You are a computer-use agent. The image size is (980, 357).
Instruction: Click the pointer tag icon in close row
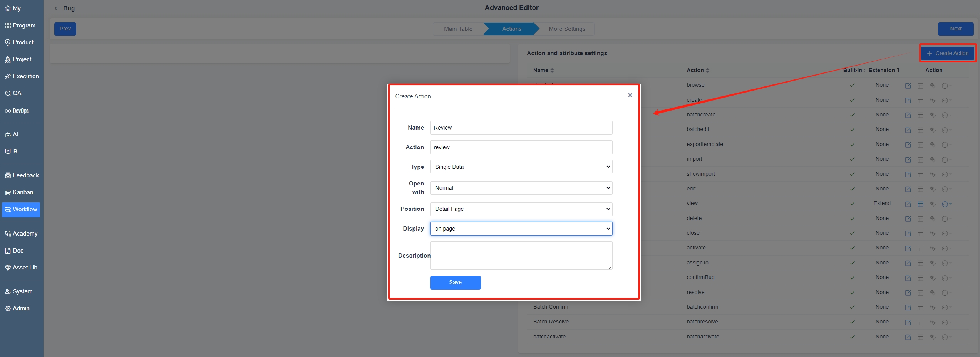(x=933, y=234)
